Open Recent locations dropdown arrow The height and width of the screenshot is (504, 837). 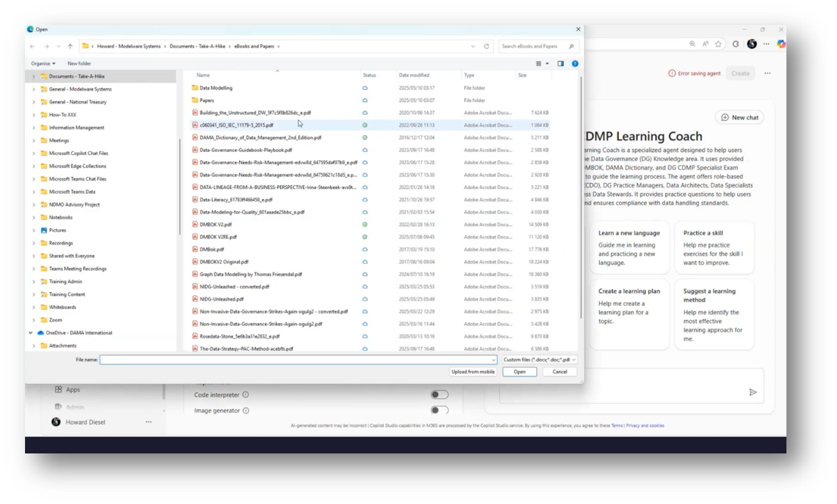pyautogui.click(x=59, y=46)
